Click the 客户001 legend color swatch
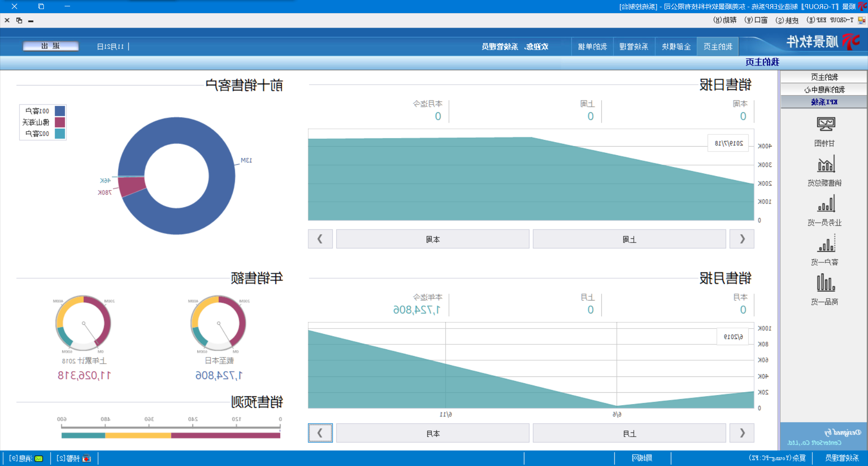 pyautogui.click(x=60, y=111)
